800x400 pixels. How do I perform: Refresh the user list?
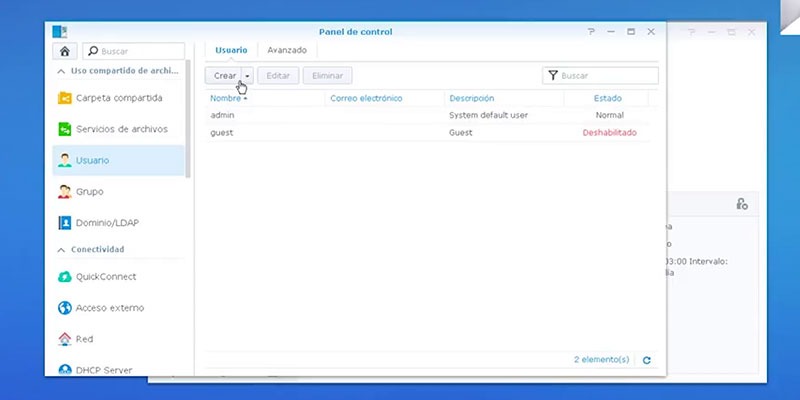646,360
